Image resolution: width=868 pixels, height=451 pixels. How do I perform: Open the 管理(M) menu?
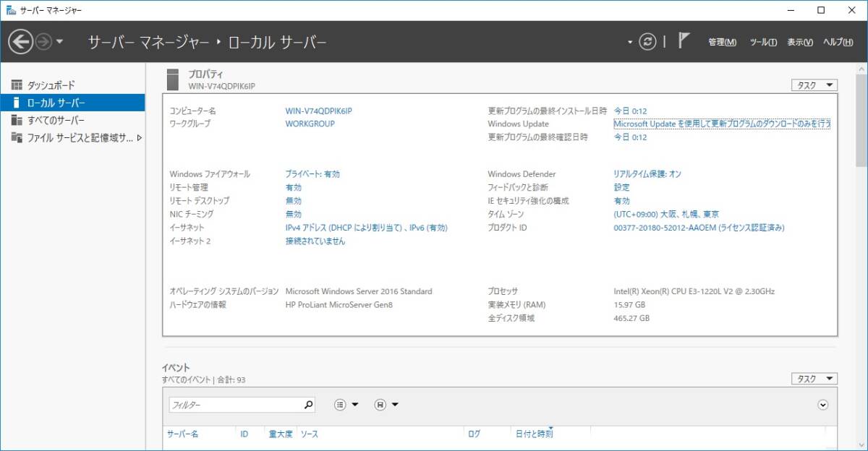[x=722, y=43]
